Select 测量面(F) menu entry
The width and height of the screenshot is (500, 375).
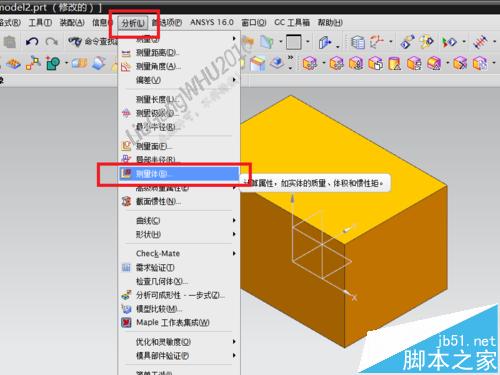coord(179,146)
